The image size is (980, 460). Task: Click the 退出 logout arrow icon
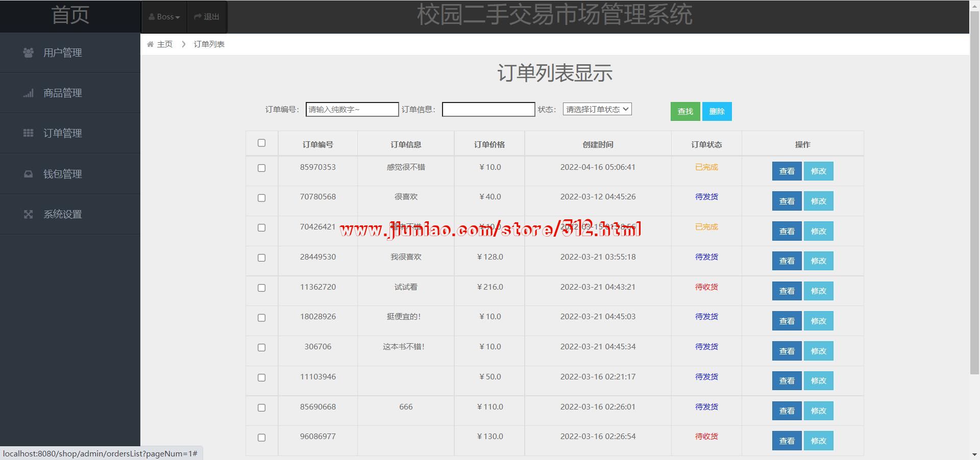click(x=198, y=17)
